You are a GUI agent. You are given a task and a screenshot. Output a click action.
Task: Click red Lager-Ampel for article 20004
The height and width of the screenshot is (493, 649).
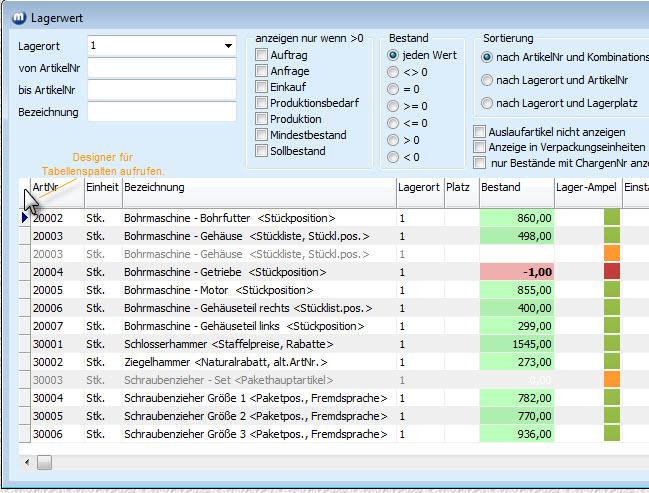tap(611, 271)
